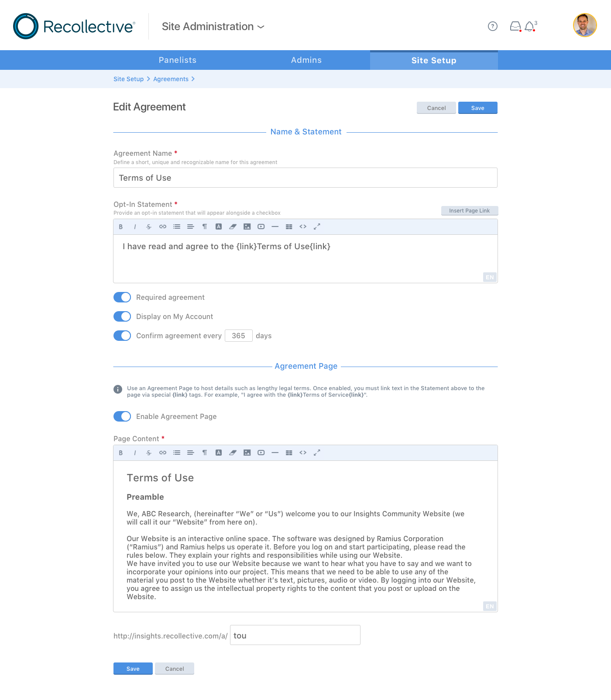Insert video in Page Content editor
The height and width of the screenshot is (700, 611).
click(261, 453)
